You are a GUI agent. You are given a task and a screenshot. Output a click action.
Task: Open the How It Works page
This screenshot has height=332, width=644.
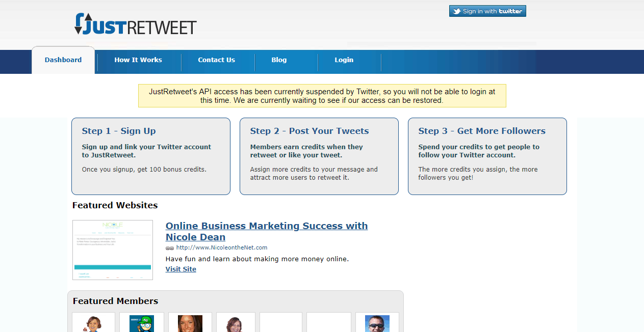click(138, 60)
